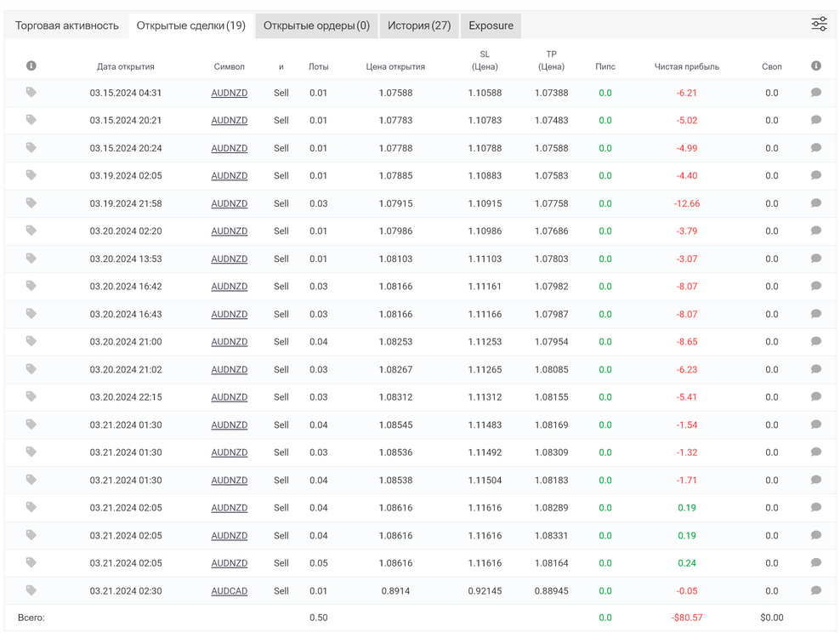Click date 03.20.2024 16:43
The image size is (840, 638).
click(x=125, y=314)
